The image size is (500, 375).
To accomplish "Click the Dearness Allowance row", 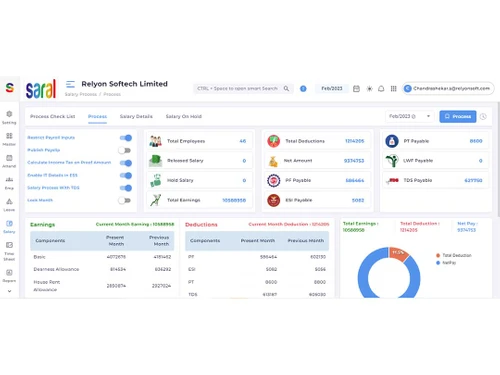I will 102,269.
